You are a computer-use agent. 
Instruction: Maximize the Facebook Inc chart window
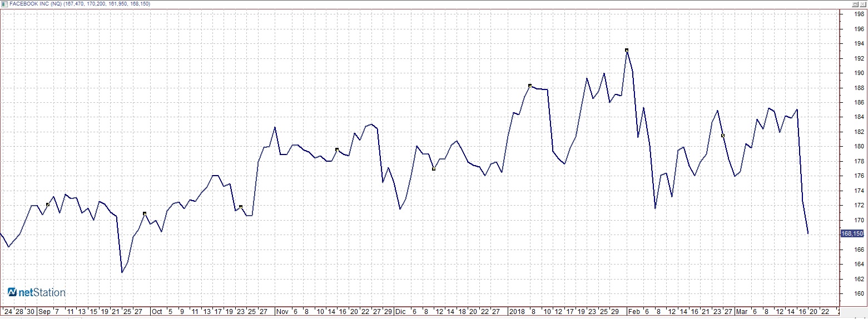[856, 4]
